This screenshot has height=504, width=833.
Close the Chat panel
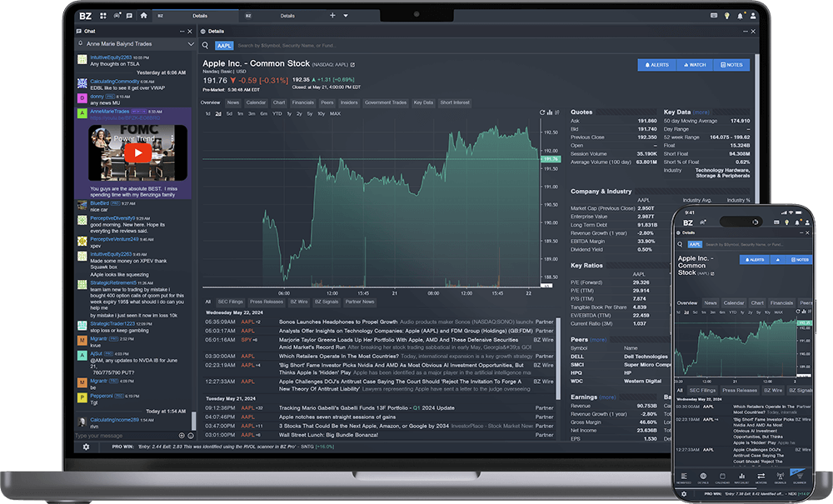pos(190,32)
